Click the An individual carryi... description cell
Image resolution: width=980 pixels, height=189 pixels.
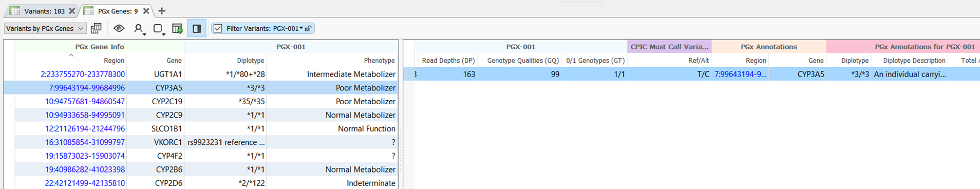[x=910, y=74]
